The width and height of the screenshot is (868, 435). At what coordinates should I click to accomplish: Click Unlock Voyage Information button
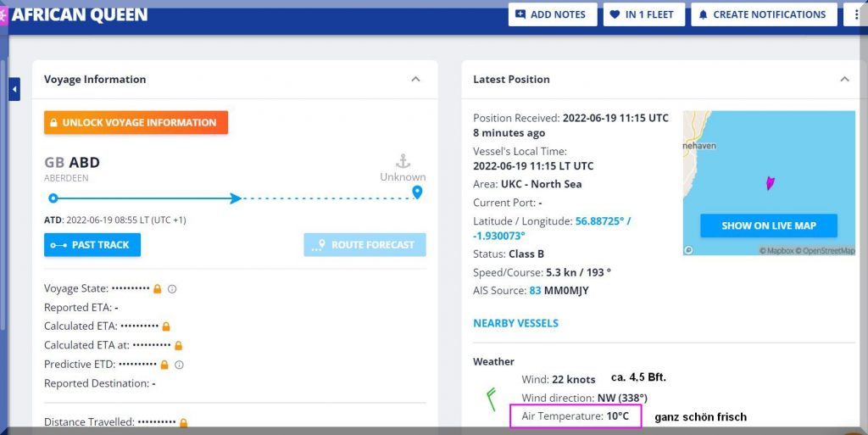136,122
